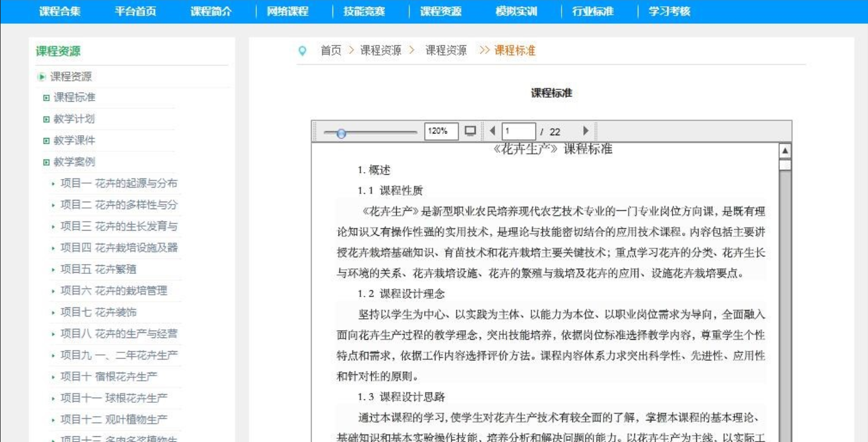Click the green arrow icon beside 课程资源

coord(41,77)
